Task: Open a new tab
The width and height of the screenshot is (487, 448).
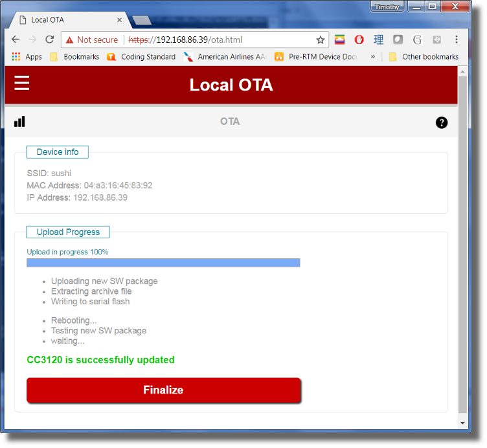Action: 142,20
